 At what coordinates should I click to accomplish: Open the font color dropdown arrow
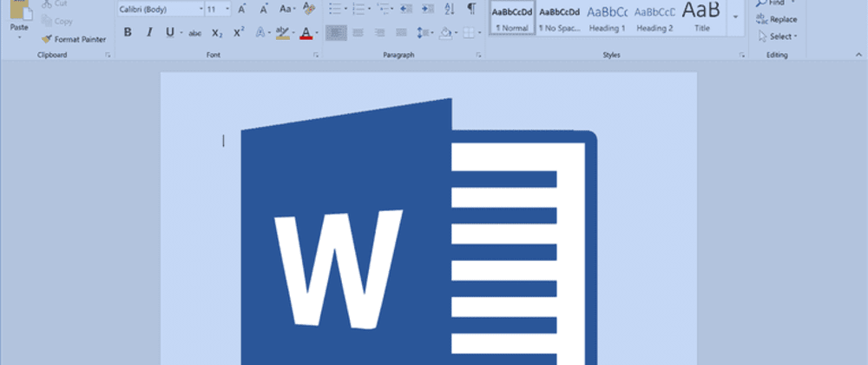[317, 33]
